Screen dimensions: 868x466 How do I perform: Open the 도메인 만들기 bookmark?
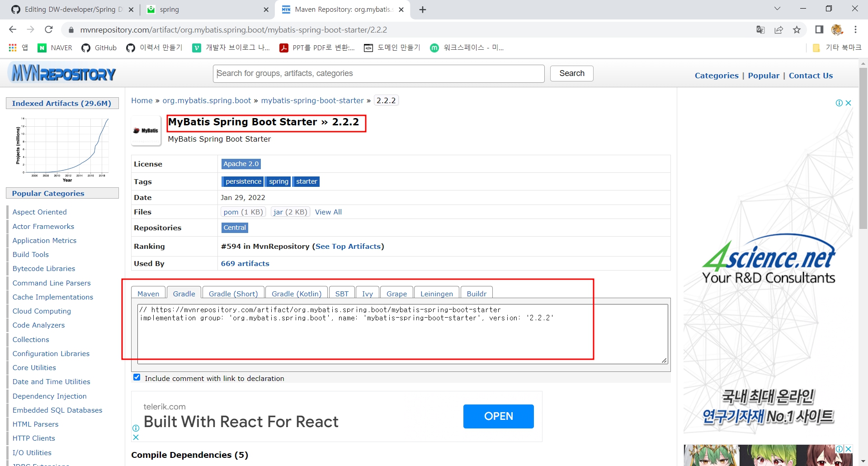coord(392,48)
